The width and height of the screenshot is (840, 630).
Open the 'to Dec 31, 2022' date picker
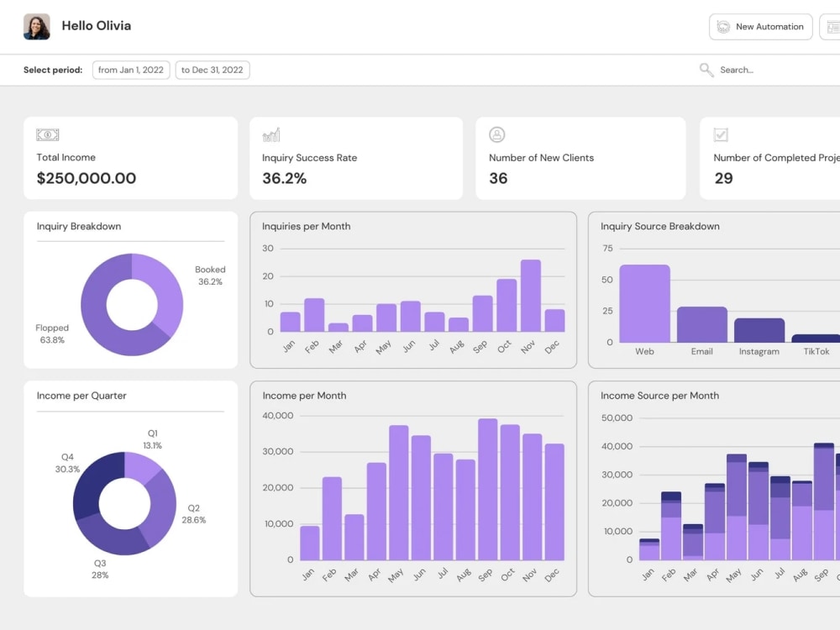213,70
